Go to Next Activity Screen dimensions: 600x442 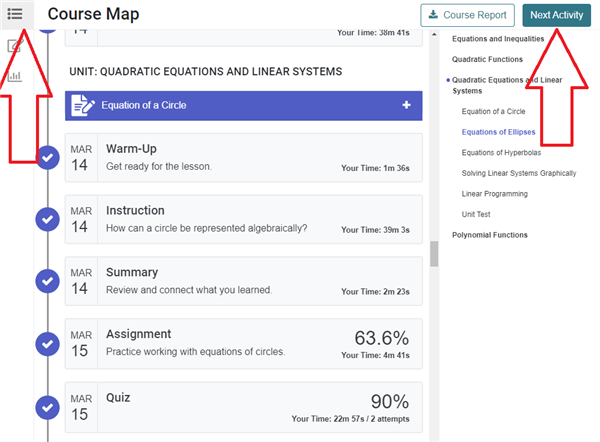tap(556, 15)
